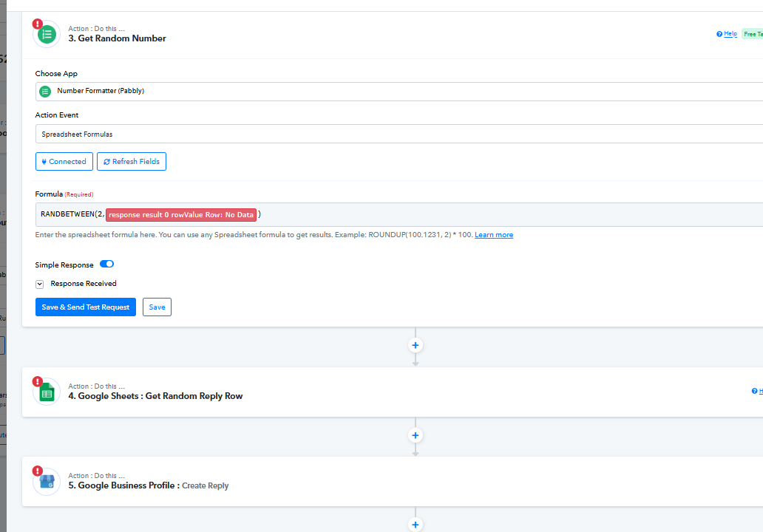Open the Learn more link under Formula

tap(494, 235)
